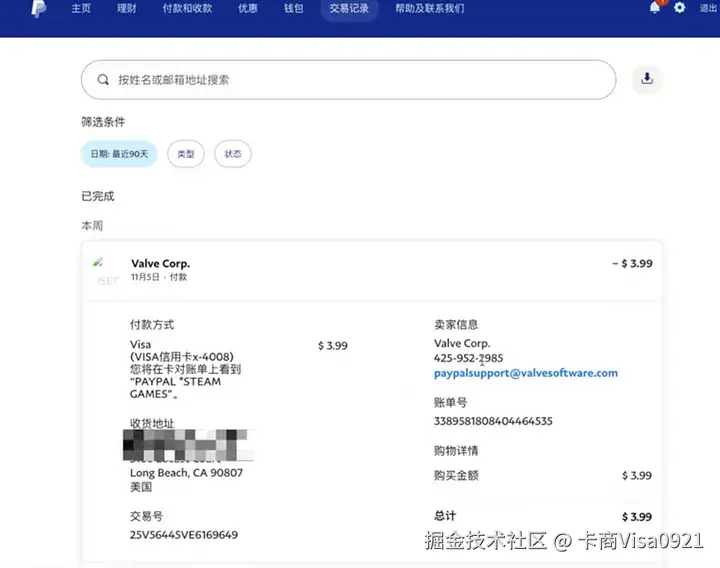Open the 状态 filter chip

pyautogui.click(x=233, y=154)
